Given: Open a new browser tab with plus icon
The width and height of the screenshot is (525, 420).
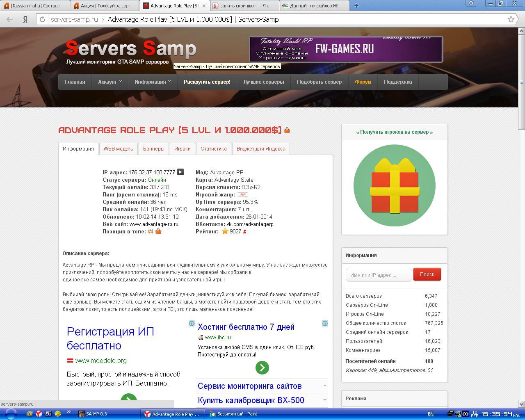Looking at the screenshot, I should 356,6.
